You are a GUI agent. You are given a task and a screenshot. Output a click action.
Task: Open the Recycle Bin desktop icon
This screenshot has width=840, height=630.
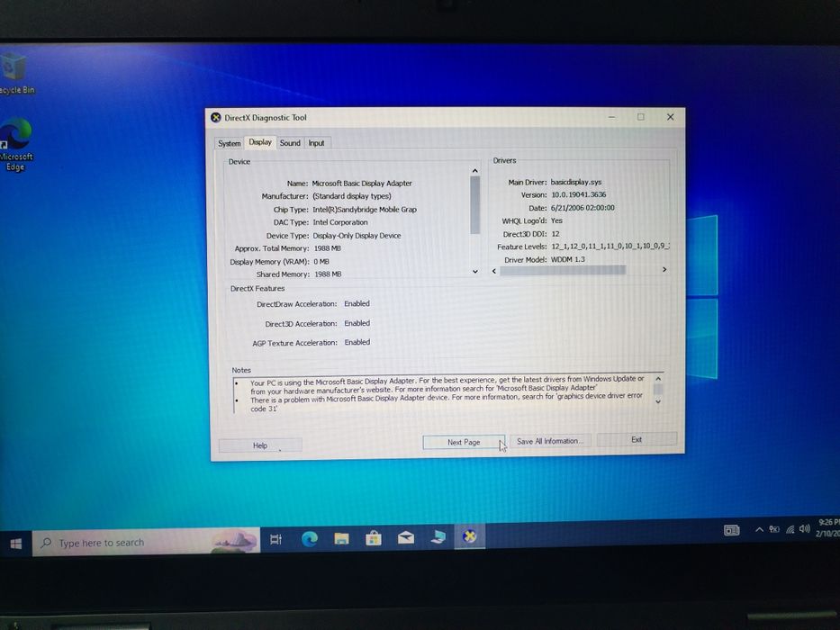[x=15, y=74]
